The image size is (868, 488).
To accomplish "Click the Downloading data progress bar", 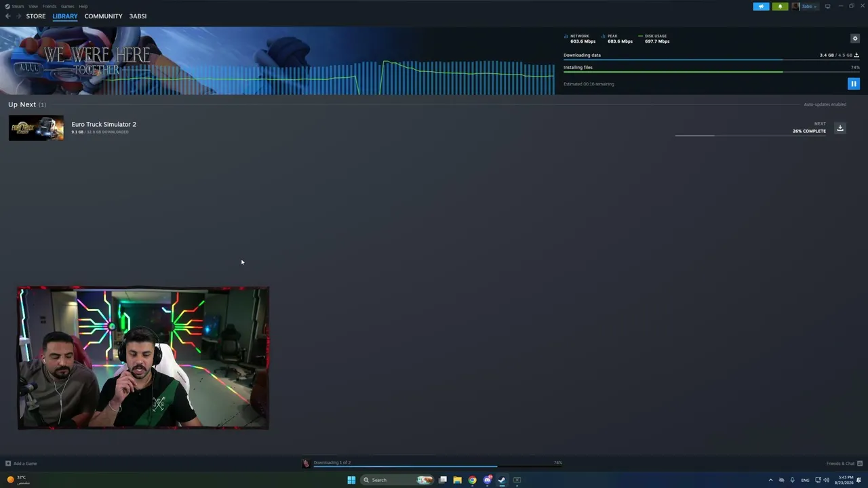I will click(x=711, y=60).
